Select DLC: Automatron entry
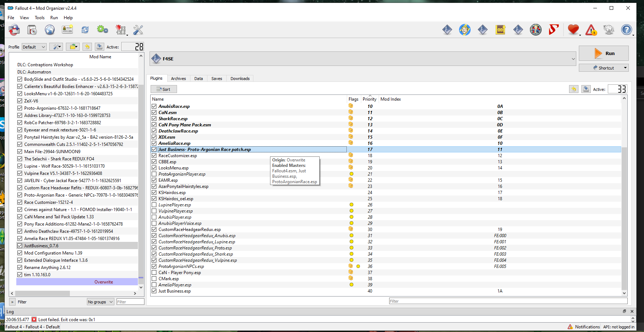This screenshot has width=644, height=332. (34, 72)
